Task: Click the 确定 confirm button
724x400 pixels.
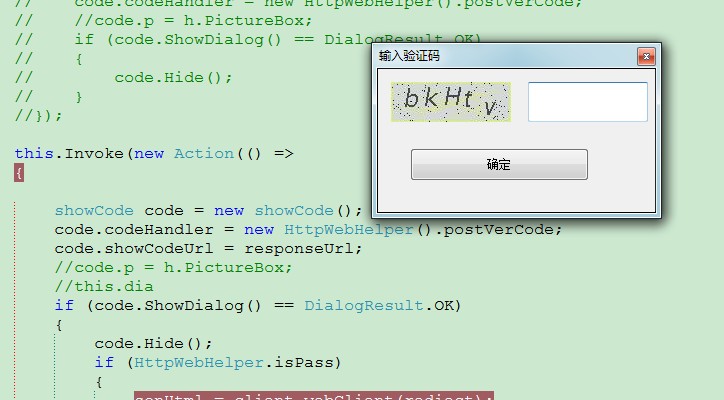Action: coord(499,164)
